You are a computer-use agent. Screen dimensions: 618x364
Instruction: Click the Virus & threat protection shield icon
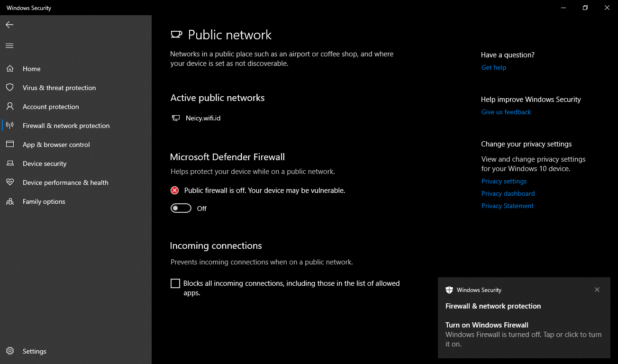pyautogui.click(x=10, y=88)
